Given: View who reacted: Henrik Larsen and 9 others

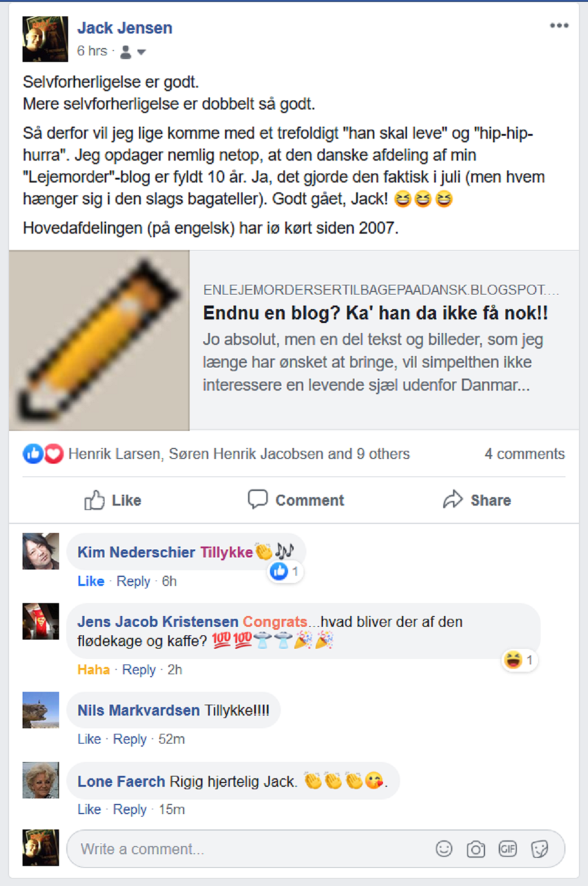Looking at the screenshot, I should (239, 454).
